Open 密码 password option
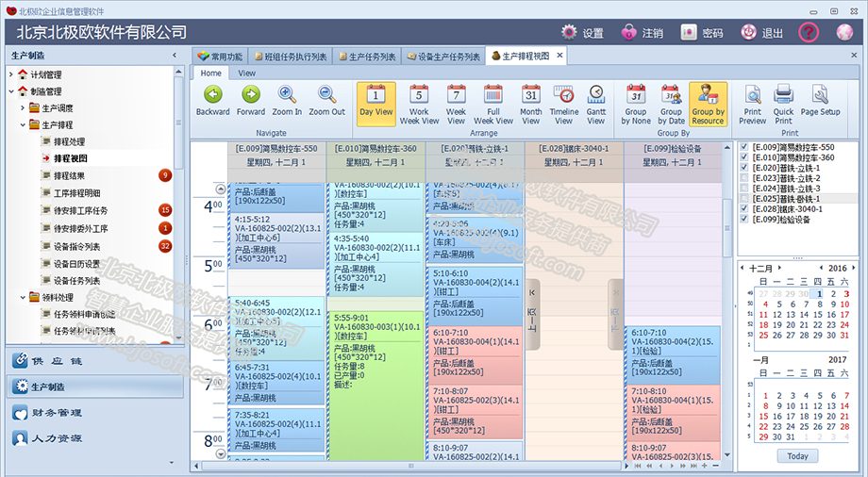This screenshot has width=868, height=477. [702, 33]
